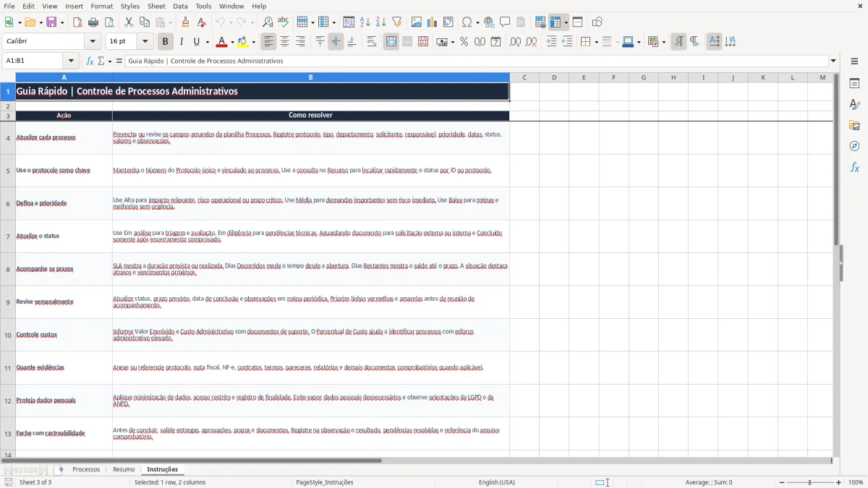The height and width of the screenshot is (488, 868).
Task: Sort descending Z to A
Action: click(380, 22)
